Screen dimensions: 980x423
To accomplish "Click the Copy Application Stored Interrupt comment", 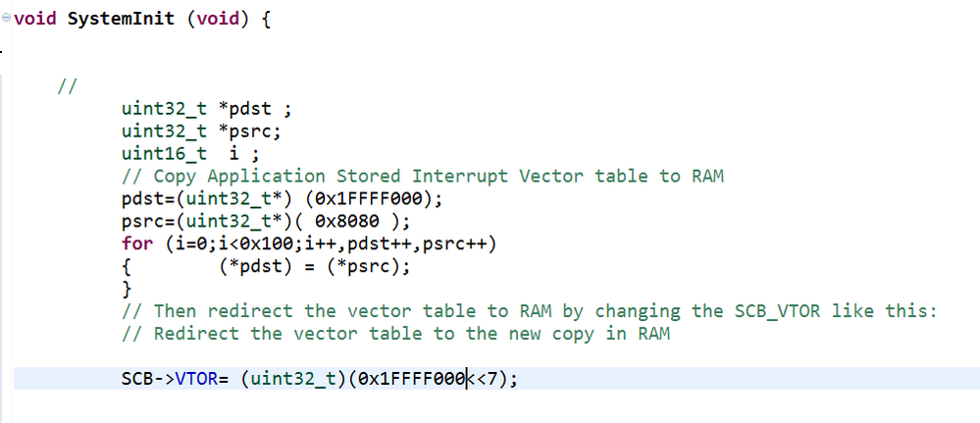I will coord(423,177).
